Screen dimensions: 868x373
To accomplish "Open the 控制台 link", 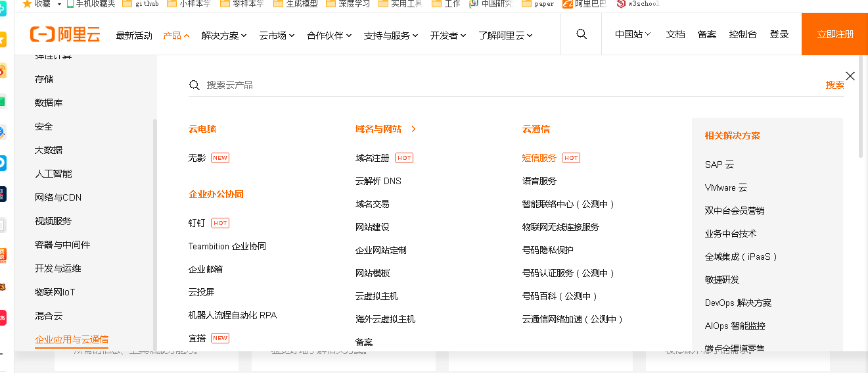I will (x=742, y=34).
